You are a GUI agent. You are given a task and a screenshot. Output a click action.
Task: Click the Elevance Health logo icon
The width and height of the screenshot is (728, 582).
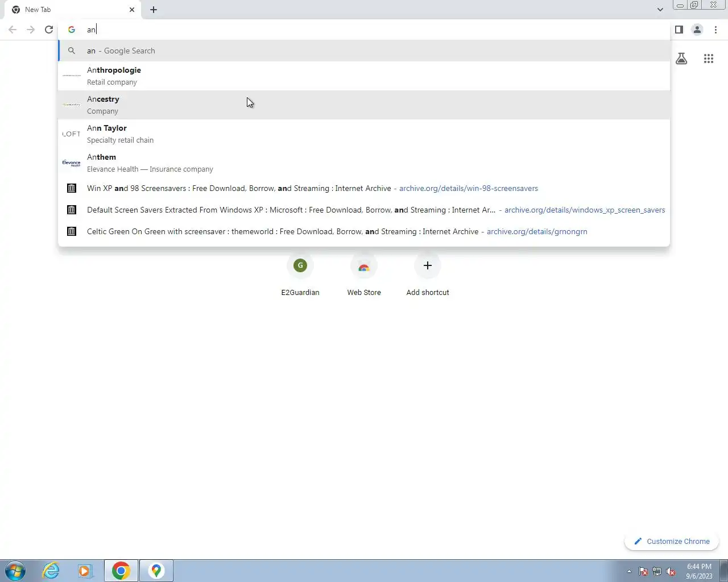point(72,163)
